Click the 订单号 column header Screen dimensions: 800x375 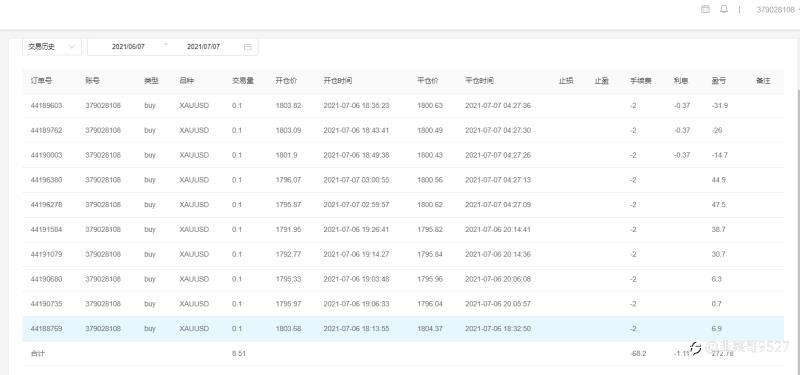point(41,81)
